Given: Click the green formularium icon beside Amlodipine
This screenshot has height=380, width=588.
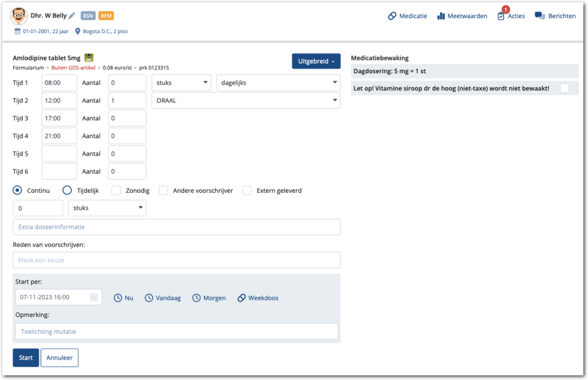Looking at the screenshot, I should [89, 58].
